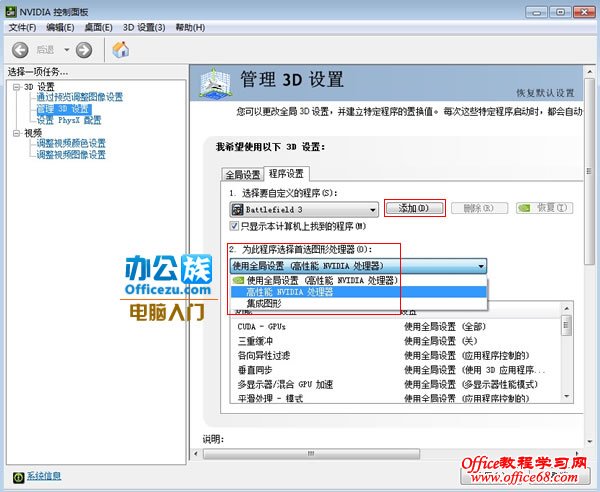This screenshot has height=492, width=600.
Task: Click the settings list scroll-down arrow
Action: pos(567,397)
